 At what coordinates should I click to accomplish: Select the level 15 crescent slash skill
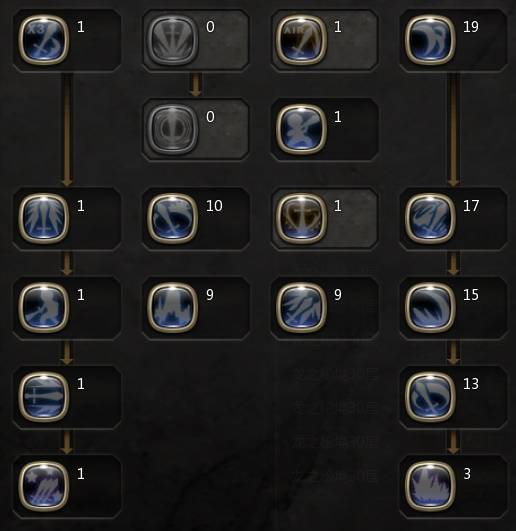click(430, 307)
